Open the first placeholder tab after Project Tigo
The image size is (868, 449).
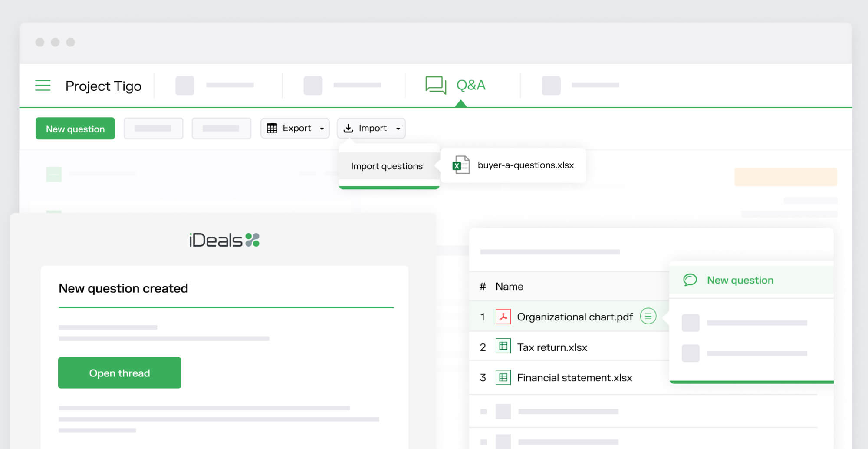214,86
